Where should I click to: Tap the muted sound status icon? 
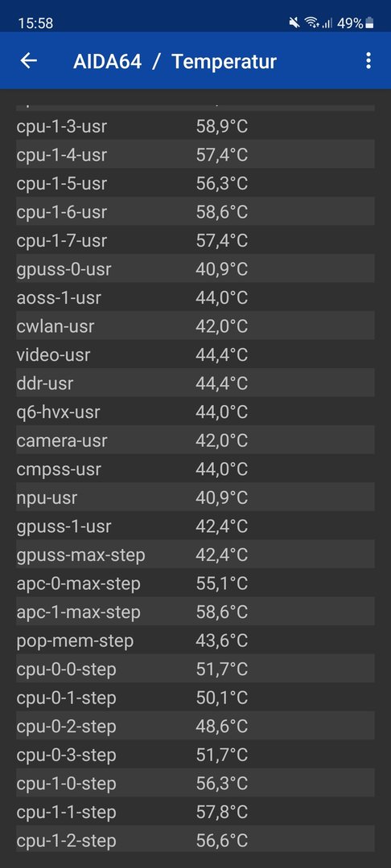pos(294,23)
